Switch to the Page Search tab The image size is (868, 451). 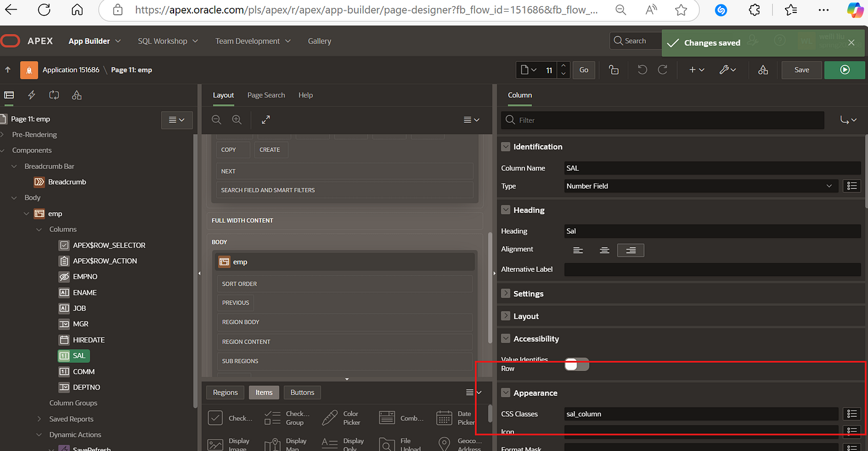click(266, 95)
